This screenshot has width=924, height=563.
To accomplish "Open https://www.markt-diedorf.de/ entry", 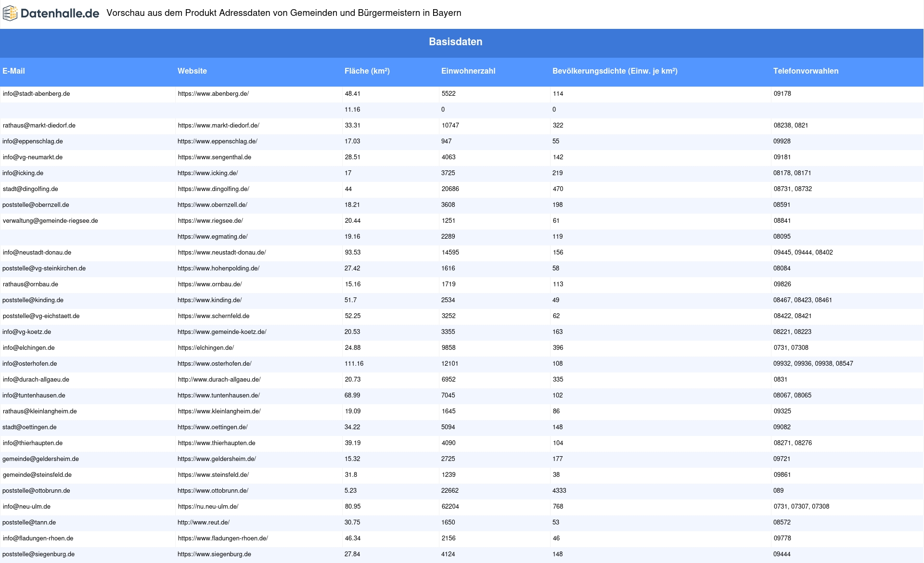I will [219, 126].
